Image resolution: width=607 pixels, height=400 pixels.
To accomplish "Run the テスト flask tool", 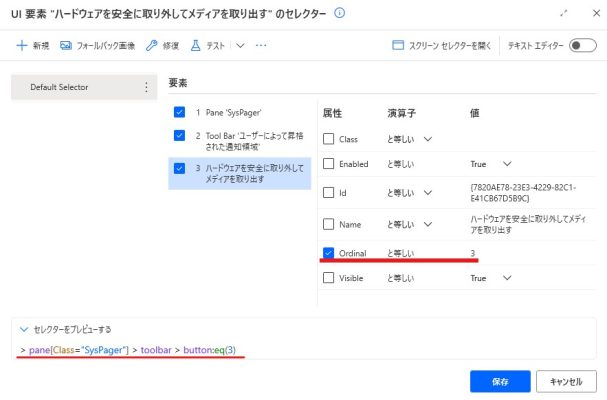I will tap(207, 45).
